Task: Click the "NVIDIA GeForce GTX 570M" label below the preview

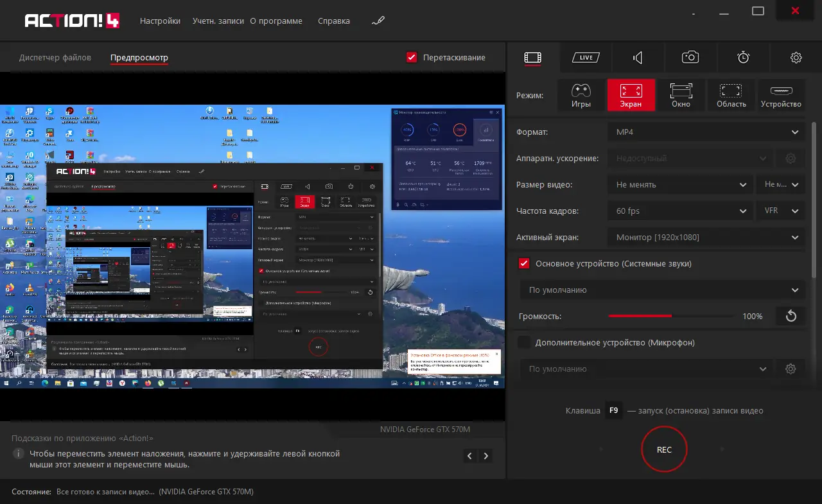Action: (425, 430)
